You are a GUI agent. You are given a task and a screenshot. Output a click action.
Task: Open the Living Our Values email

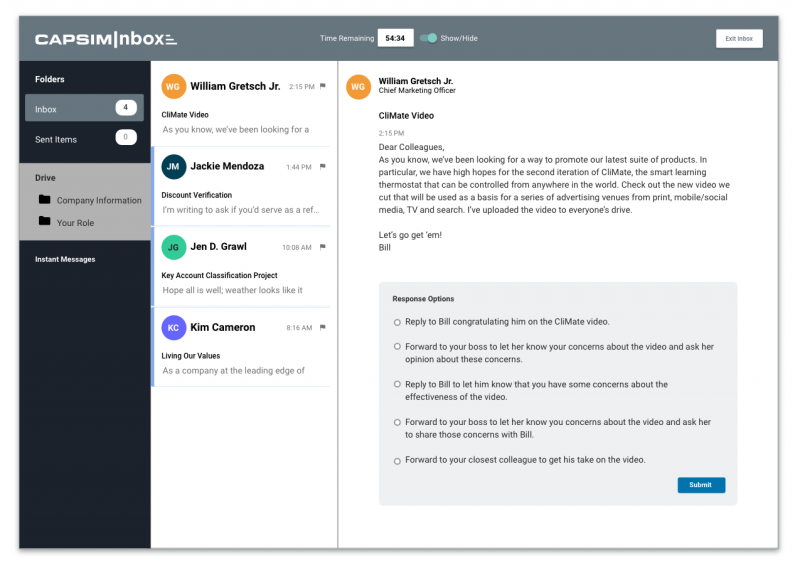241,348
